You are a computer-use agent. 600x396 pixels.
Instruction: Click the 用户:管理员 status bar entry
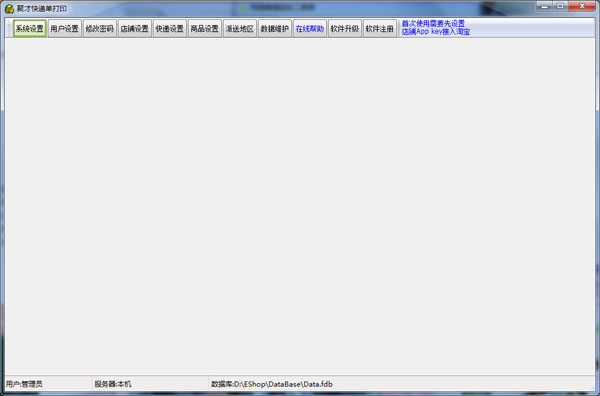pyautogui.click(x=24, y=384)
